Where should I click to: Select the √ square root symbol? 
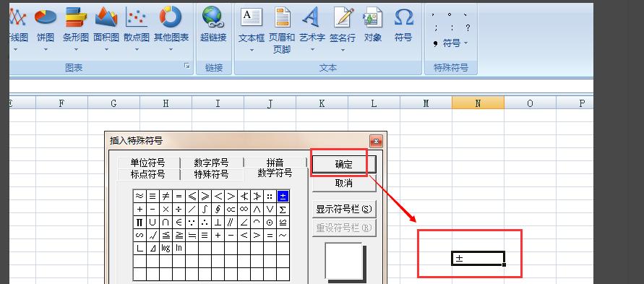(153, 235)
